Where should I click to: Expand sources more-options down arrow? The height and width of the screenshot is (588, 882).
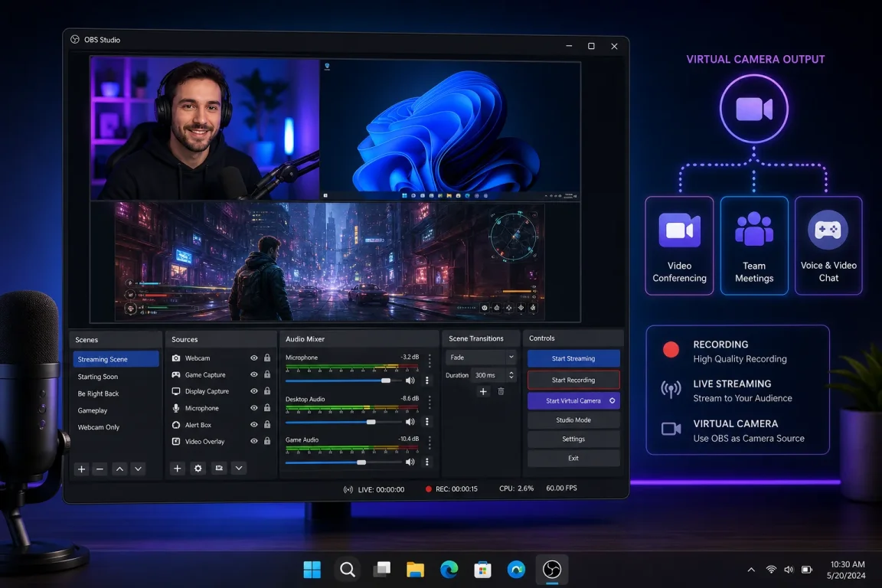tap(239, 468)
